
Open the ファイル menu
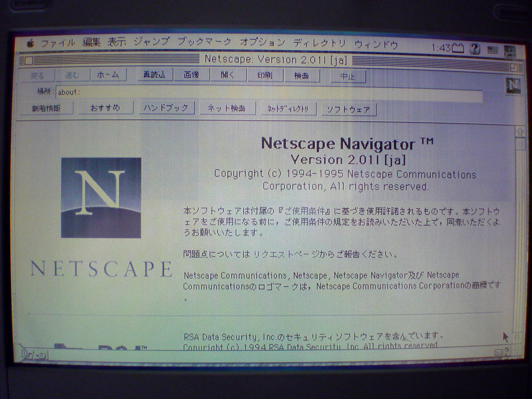[x=58, y=43]
